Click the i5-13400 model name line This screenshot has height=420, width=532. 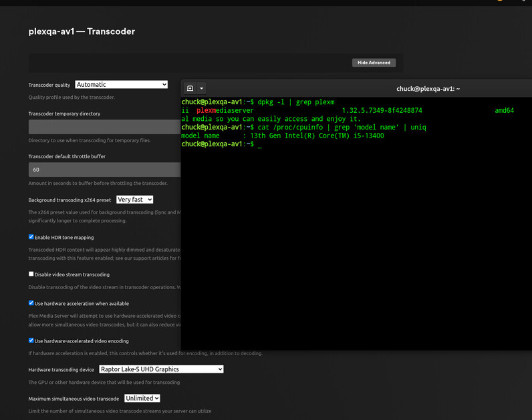pyautogui.click(x=283, y=136)
